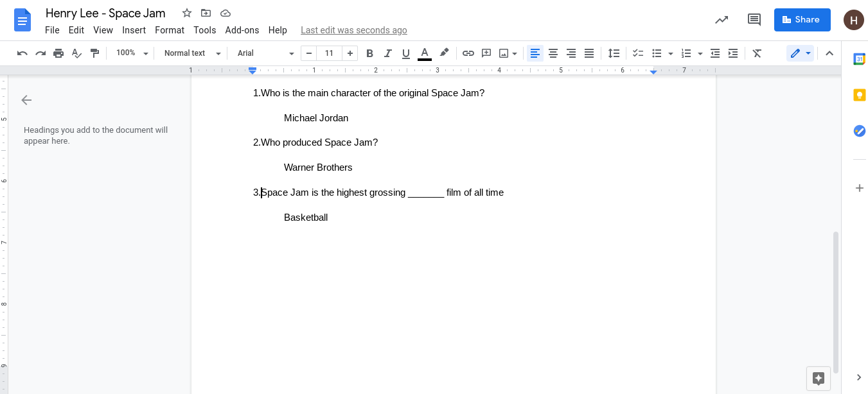Open the Edit menu

point(76,30)
